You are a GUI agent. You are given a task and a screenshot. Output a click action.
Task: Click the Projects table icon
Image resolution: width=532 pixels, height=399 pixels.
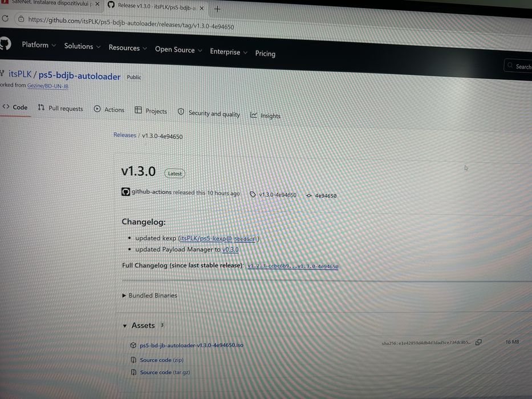coord(138,110)
